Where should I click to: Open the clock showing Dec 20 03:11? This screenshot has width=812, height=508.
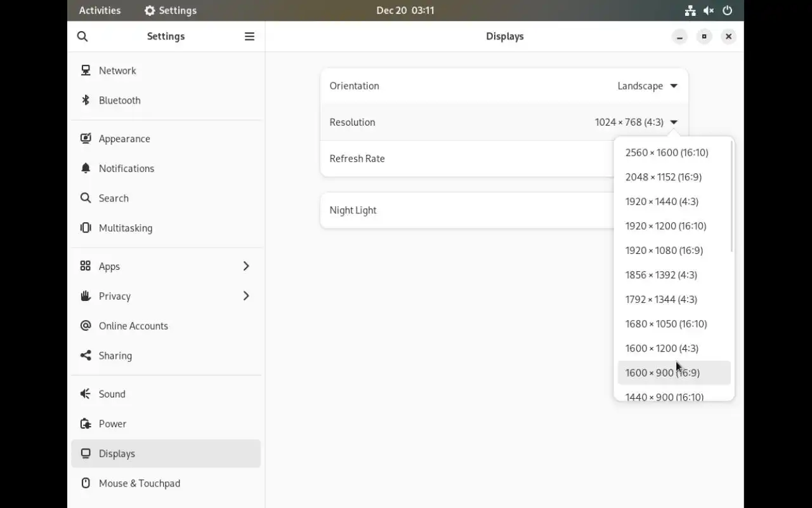pyautogui.click(x=405, y=10)
